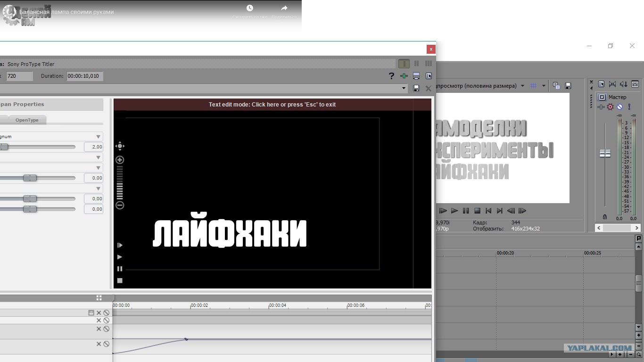Screen dimensions: 644x362
Task: Toggle grid overlay icon in Vegas preview
Action: click(x=534, y=86)
